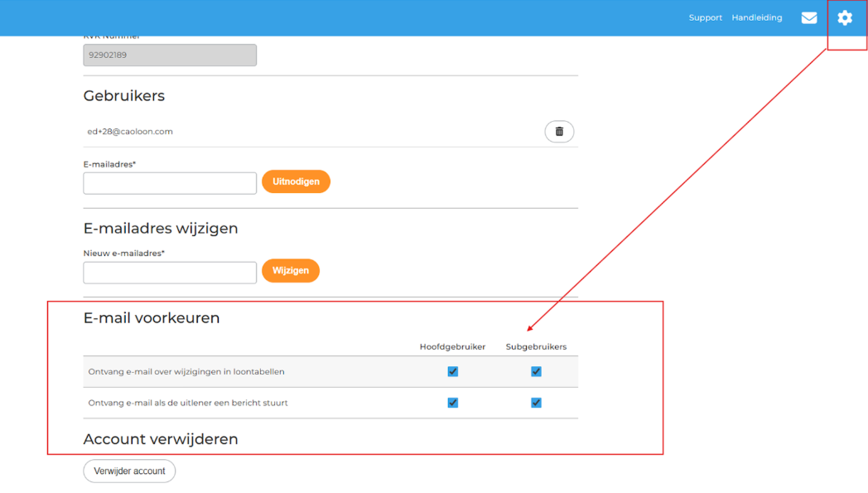Screen dimensions: 868x493
Task: Toggle Subgebruikers uitlener bericht e-mail checkbox
Action: tap(536, 403)
